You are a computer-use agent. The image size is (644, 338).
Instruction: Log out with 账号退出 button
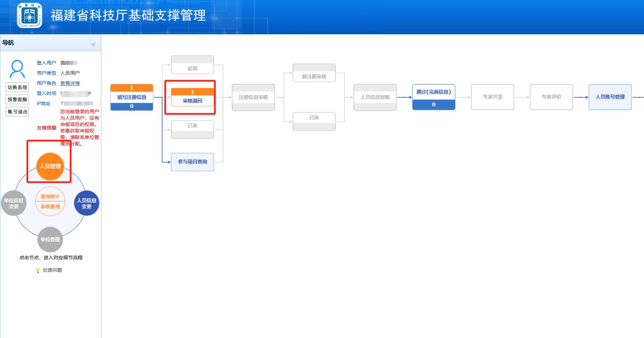coord(17,112)
